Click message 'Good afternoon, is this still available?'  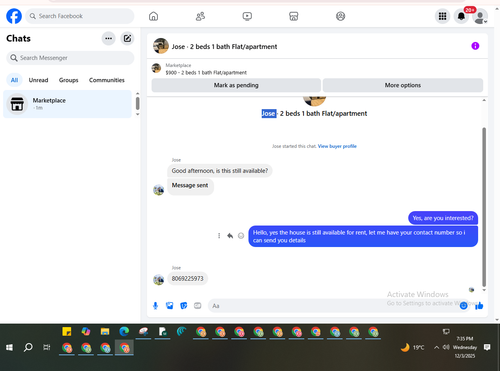click(x=220, y=171)
